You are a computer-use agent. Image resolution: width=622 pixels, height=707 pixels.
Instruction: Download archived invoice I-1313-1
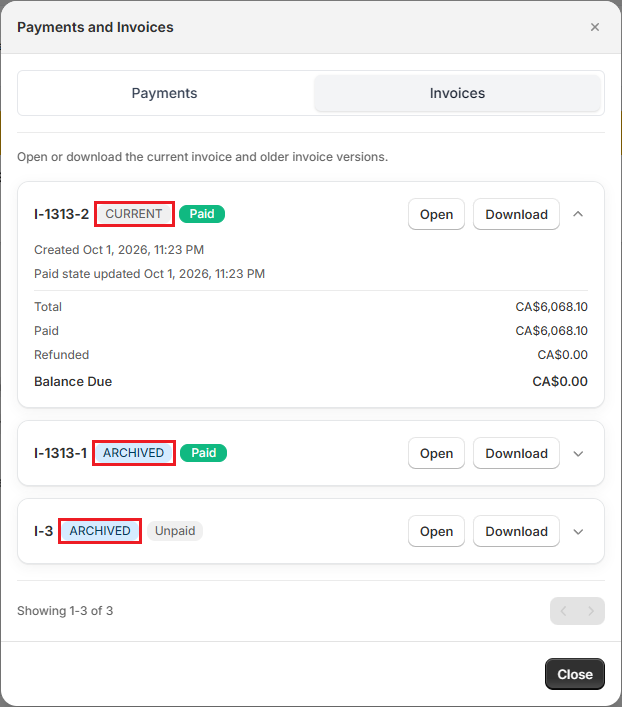[x=516, y=453]
